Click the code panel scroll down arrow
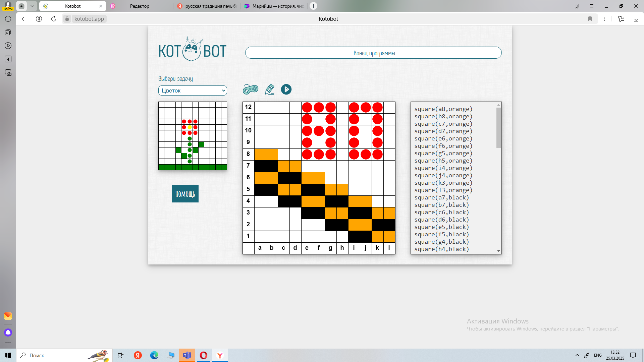Screen dimensions: 644x362 (498, 251)
